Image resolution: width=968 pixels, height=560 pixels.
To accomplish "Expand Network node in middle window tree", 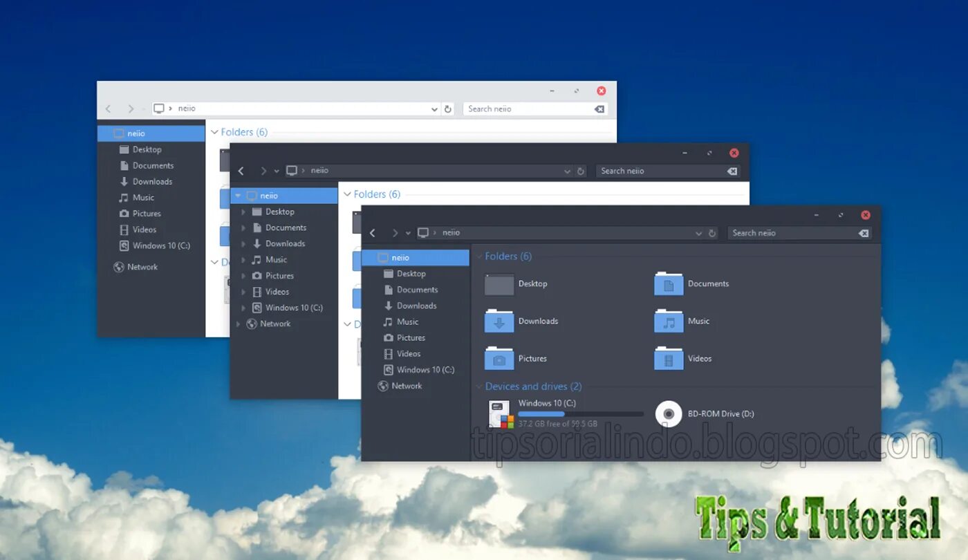I will click(x=239, y=324).
